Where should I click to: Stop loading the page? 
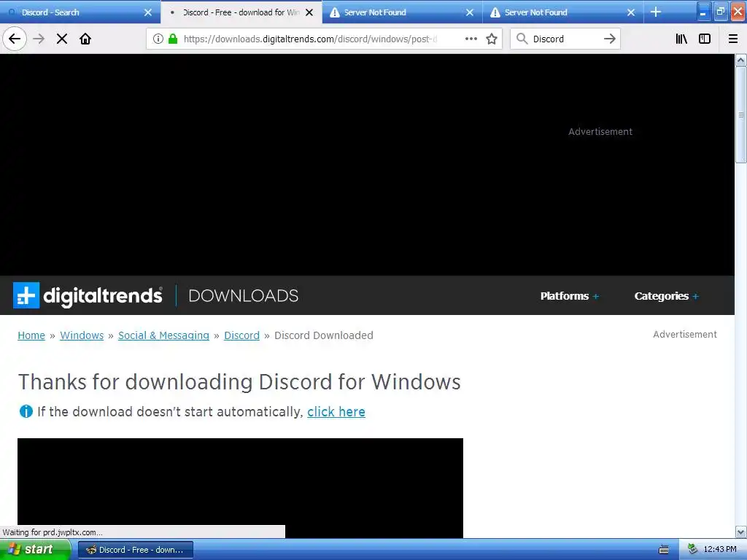click(62, 39)
